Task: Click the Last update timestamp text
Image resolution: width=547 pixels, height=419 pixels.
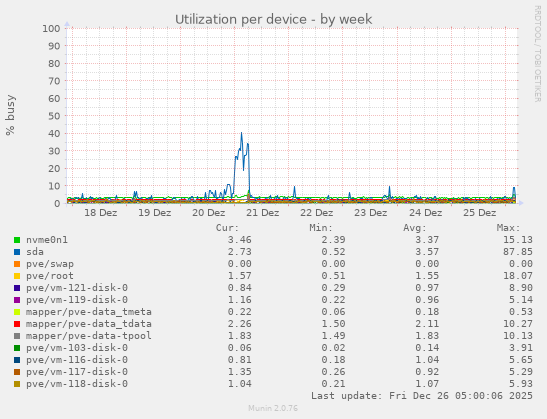Action: 422,396
